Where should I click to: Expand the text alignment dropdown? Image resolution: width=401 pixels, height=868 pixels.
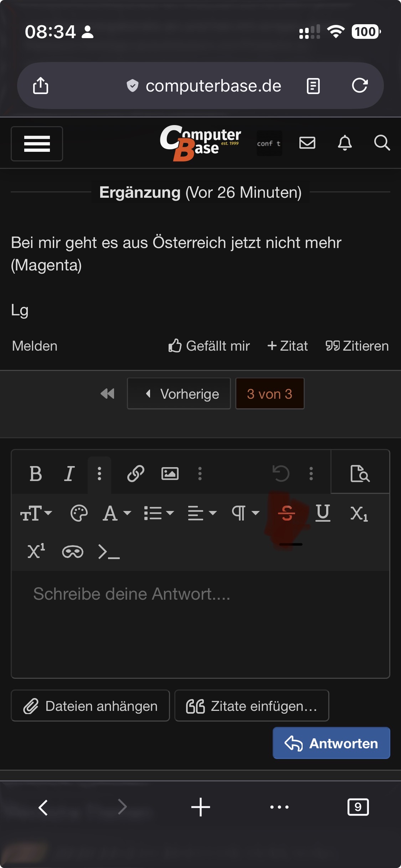(x=202, y=513)
